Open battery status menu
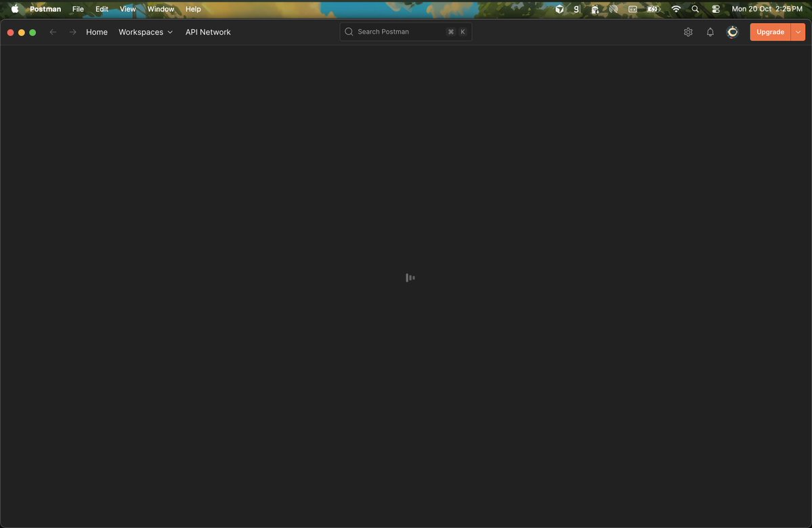812x528 pixels. 654,9
